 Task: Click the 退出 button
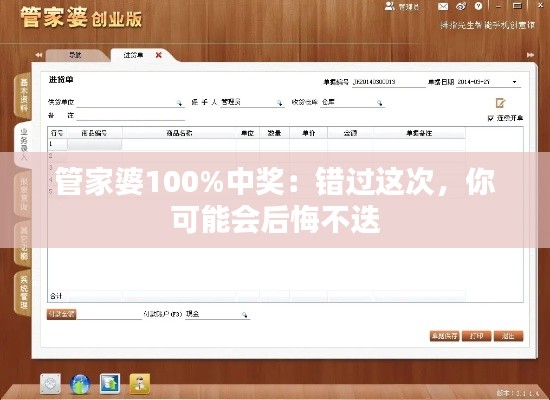[508, 336]
